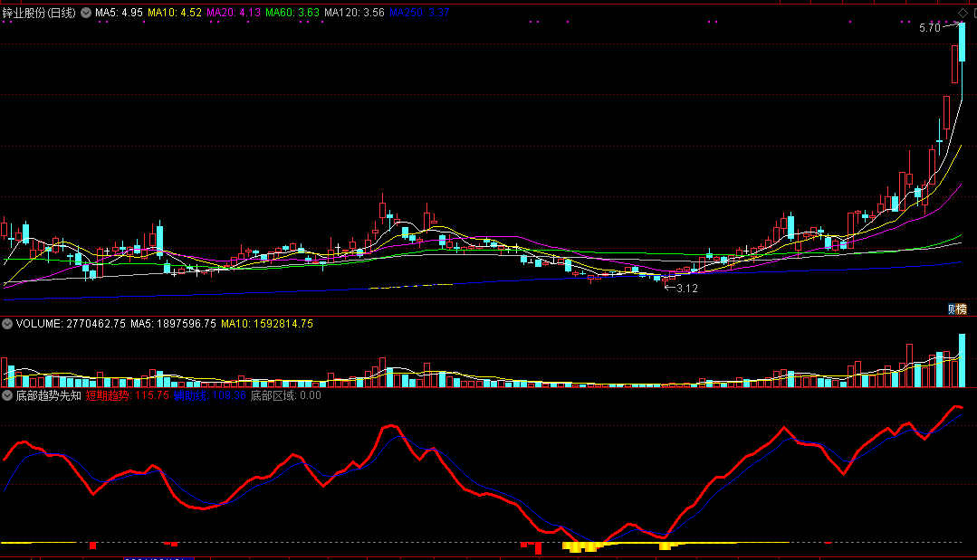Select the MA10: 4.52 moving average label
The width and height of the screenshot is (977, 560).
pos(175,13)
